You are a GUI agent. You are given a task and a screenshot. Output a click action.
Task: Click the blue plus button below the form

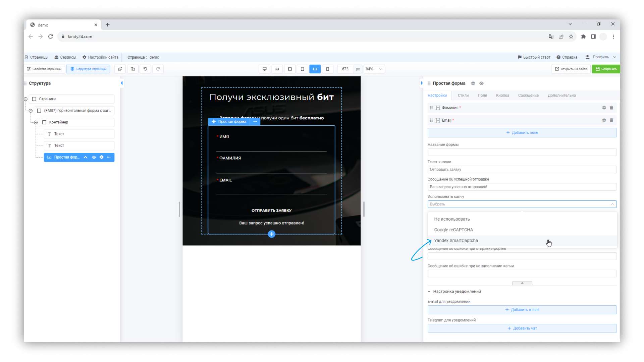[272, 234]
